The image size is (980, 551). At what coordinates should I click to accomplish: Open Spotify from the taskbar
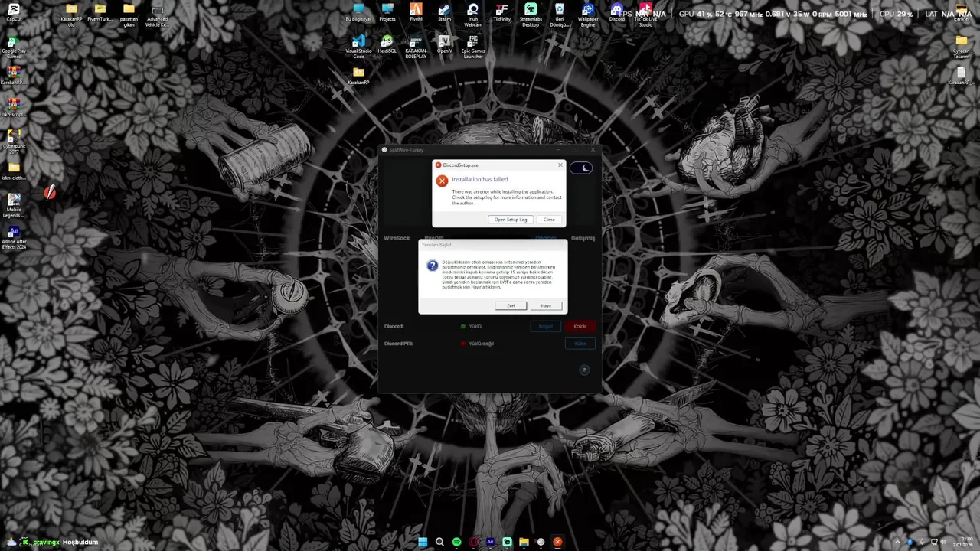coord(456,542)
